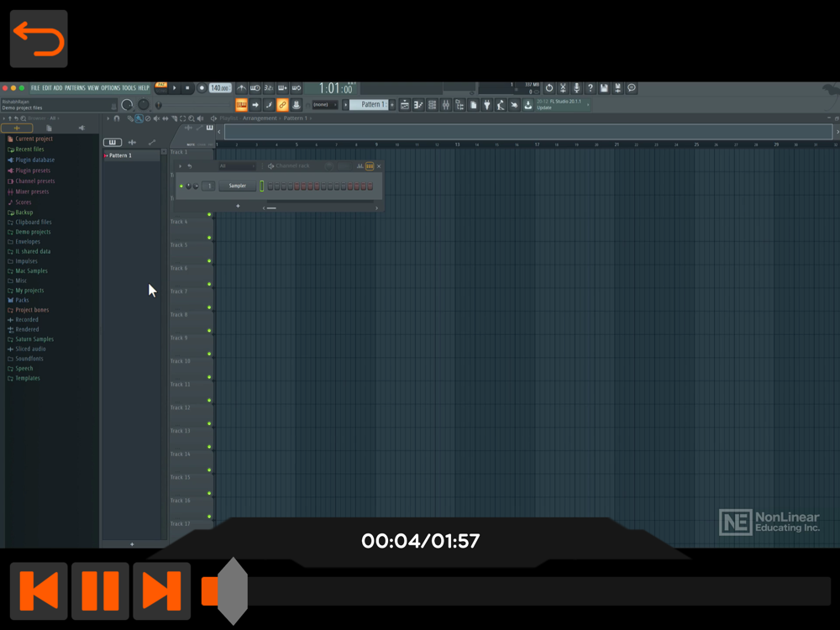This screenshot has height=630, width=840.
Task: Open the PATTERNS menu
Action: 75,88
